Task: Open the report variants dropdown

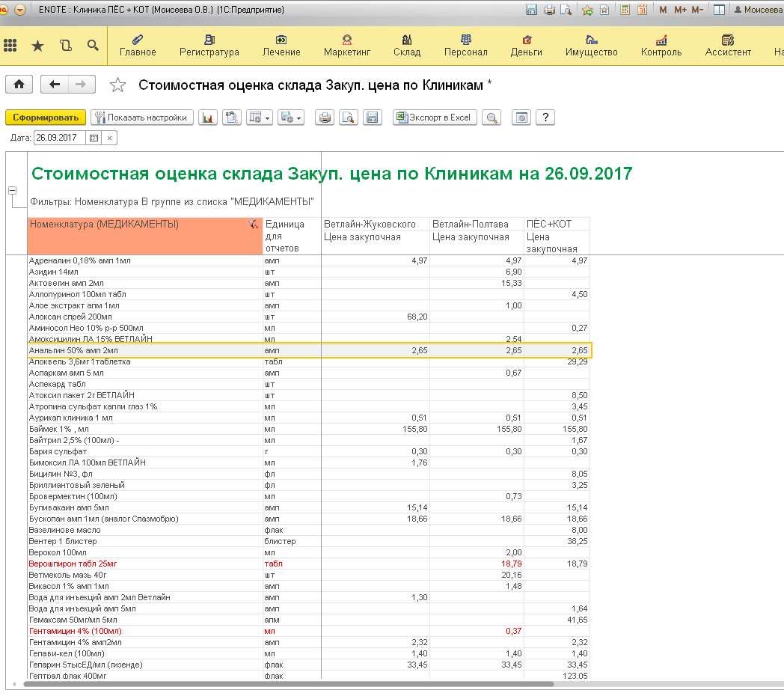Action: click(259, 117)
